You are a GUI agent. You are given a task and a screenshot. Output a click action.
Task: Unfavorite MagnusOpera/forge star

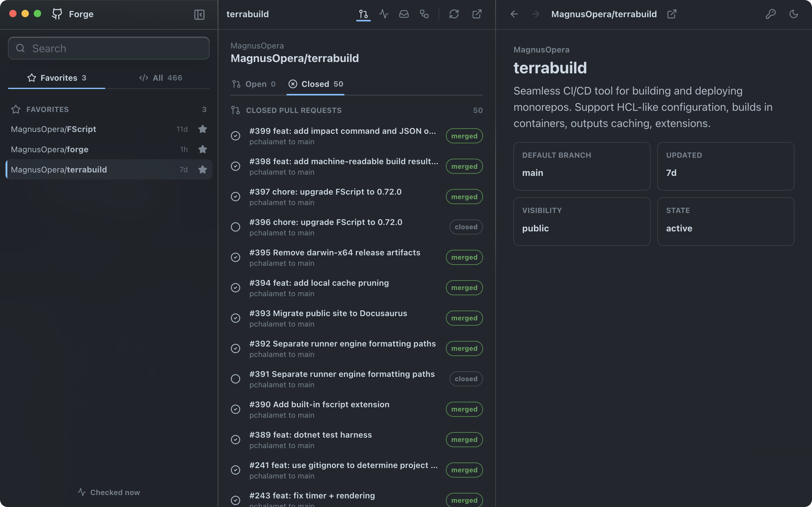pyautogui.click(x=203, y=149)
